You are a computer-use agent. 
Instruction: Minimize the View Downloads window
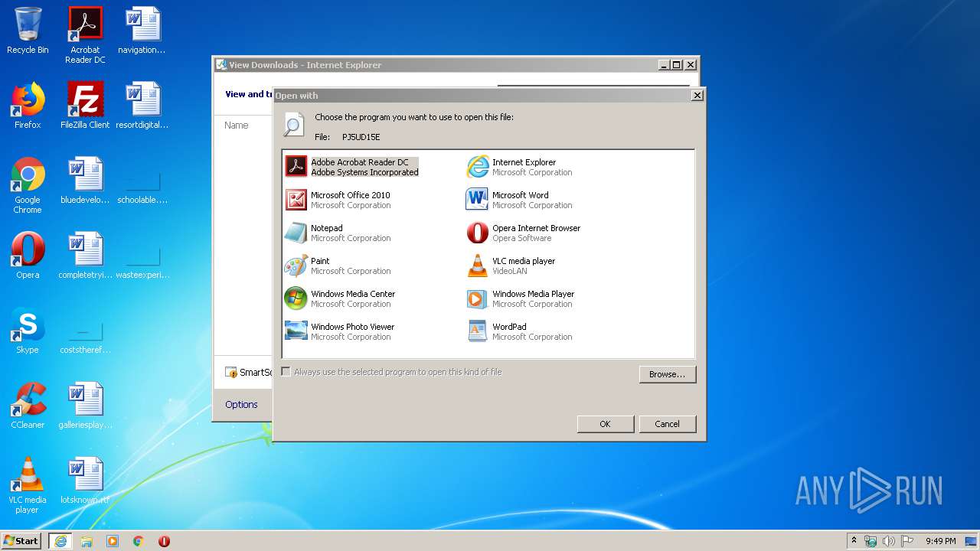coord(664,65)
